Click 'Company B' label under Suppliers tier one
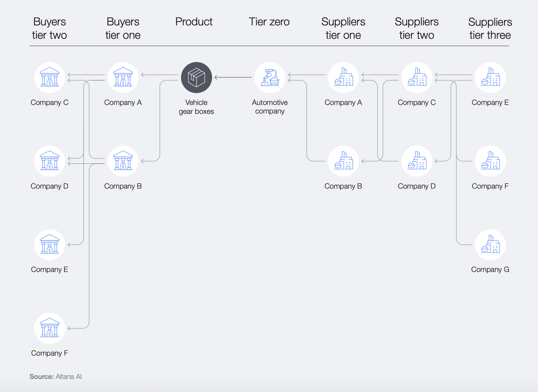 click(x=343, y=186)
